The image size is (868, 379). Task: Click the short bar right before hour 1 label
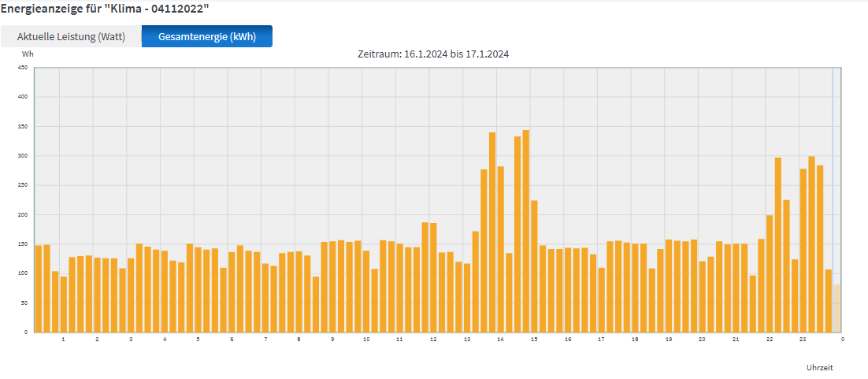[x=64, y=304]
